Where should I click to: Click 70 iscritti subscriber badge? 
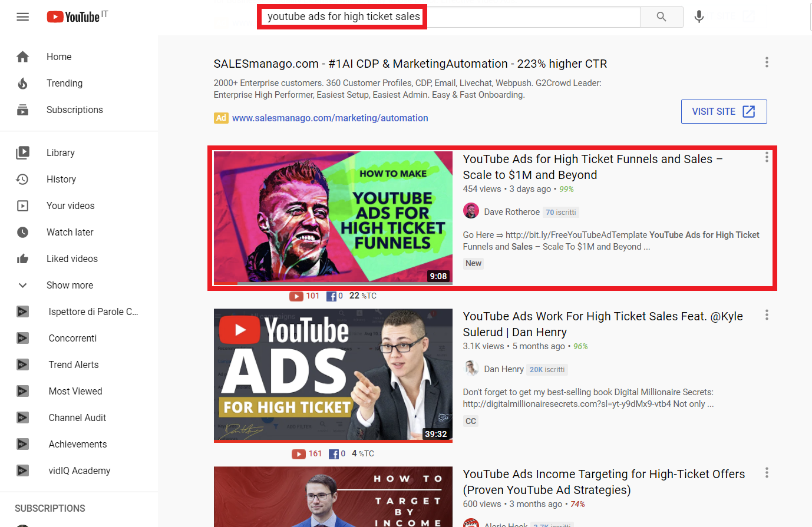[x=561, y=212]
